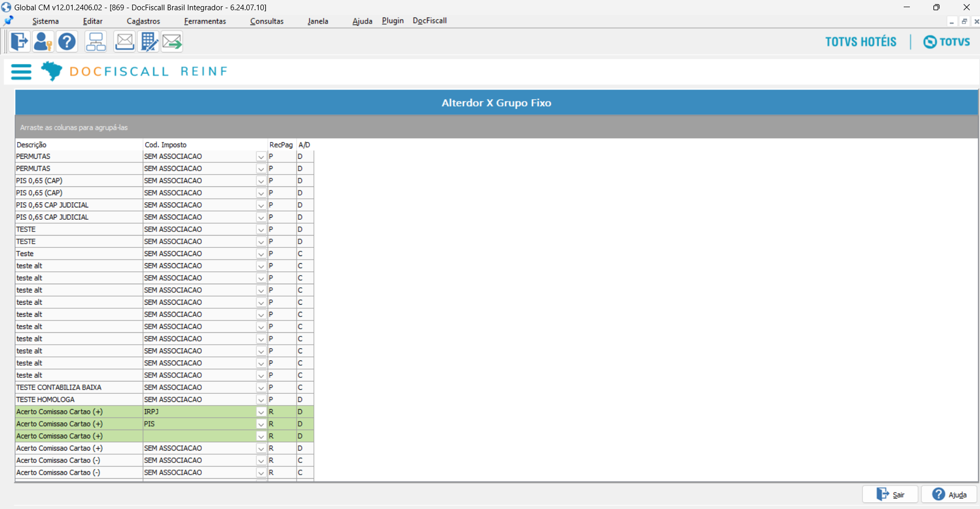Sort by the A/D column header

tap(305, 145)
